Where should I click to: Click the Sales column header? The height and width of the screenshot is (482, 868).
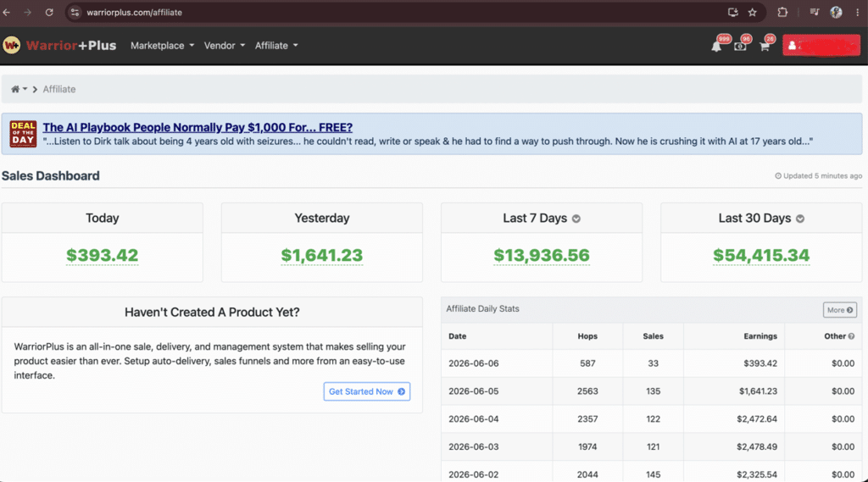pyautogui.click(x=654, y=336)
